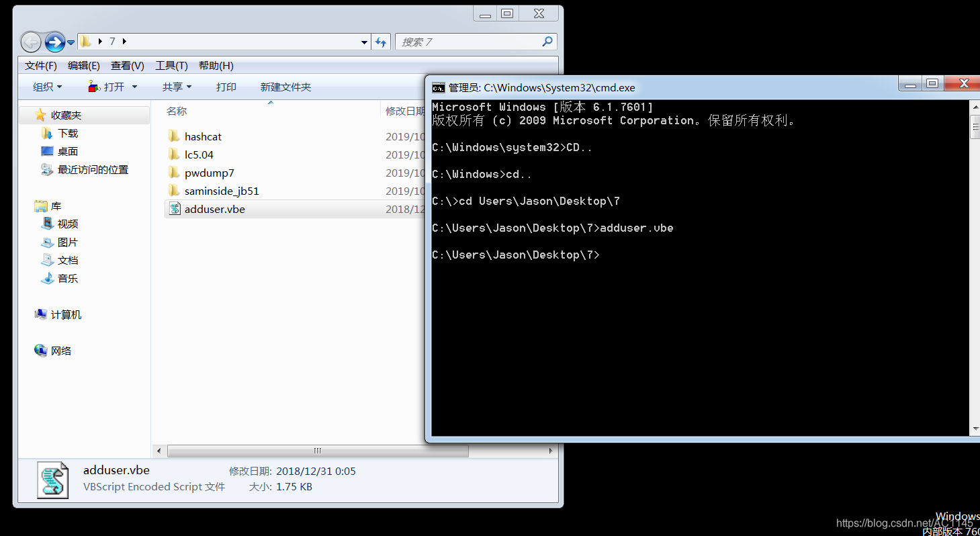Click the command prompt at C:\Users\Jason\Desktop\7>
This screenshot has height=536, width=980.
coord(516,255)
